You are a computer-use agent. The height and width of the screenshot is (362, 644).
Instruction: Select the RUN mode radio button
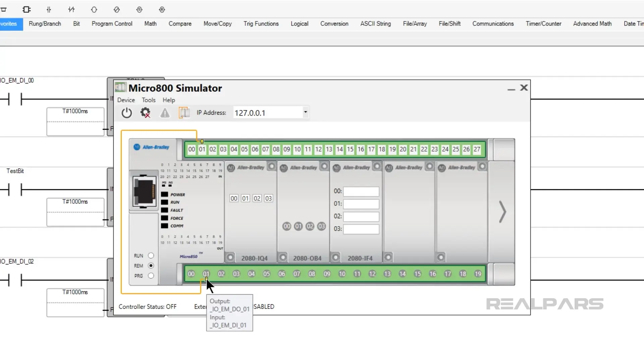[x=151, y=255]
